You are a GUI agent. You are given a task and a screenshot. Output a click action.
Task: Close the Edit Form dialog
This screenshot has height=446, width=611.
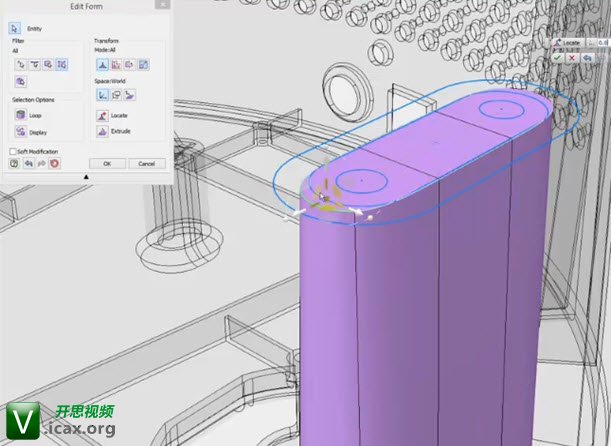(x=162, y=5)
